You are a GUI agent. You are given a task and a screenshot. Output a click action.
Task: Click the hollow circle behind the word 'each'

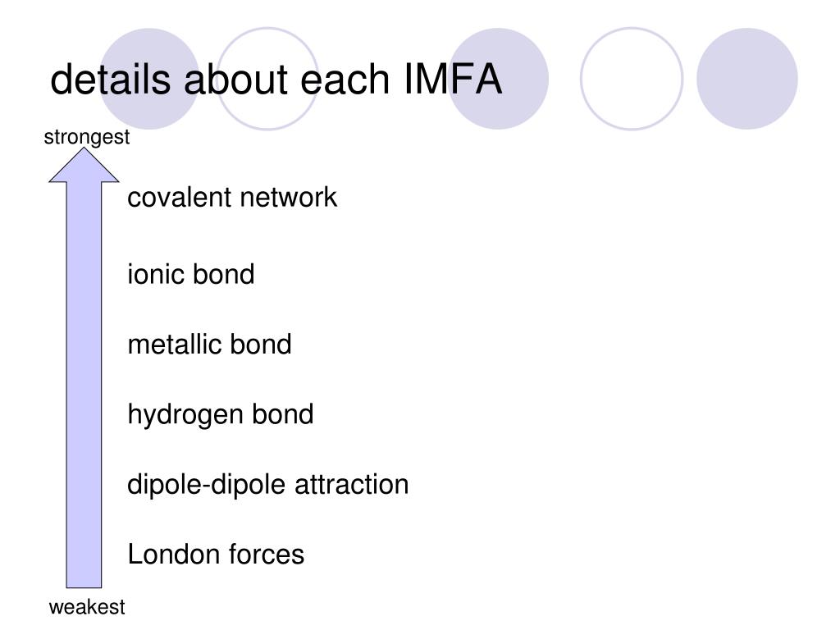click(x=267, y=79)
